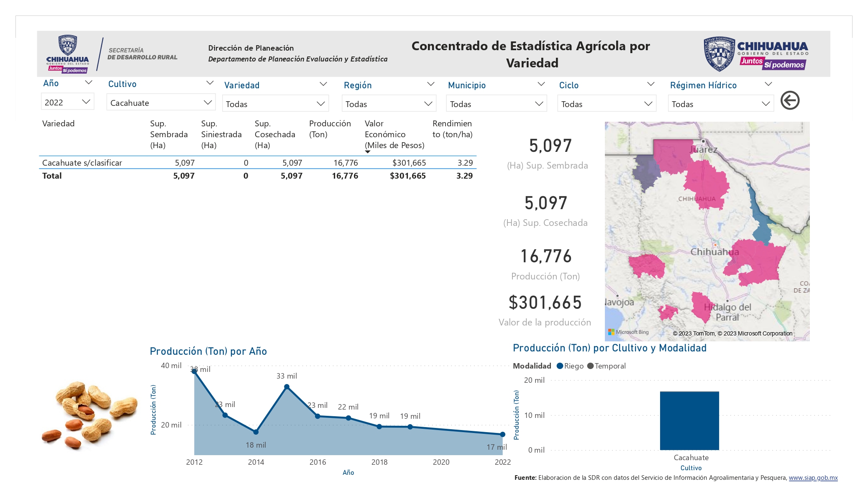Open the Municipio dropdown showing Todas
Image resolution: width=868 pixels, height=502 pixels.
[497, 104]
